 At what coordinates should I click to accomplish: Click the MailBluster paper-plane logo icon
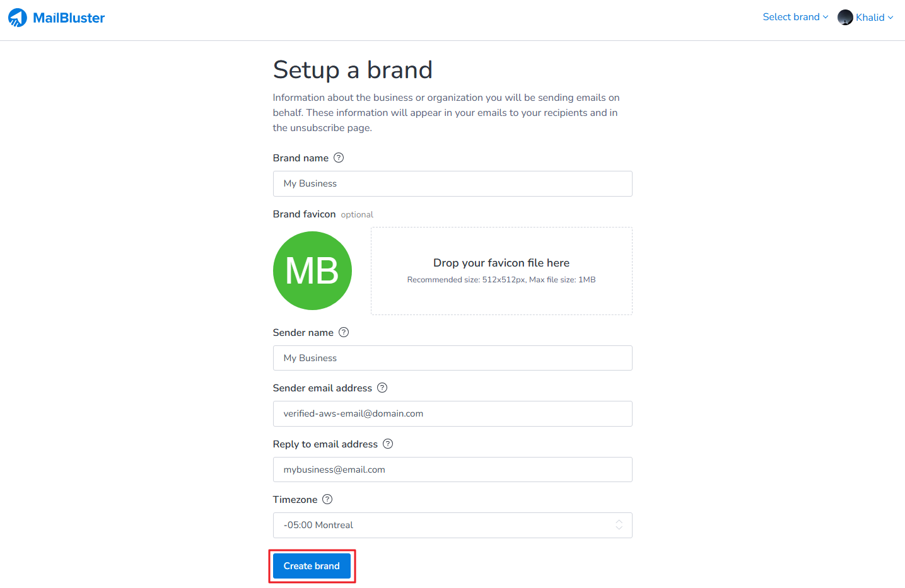point(18,18)
